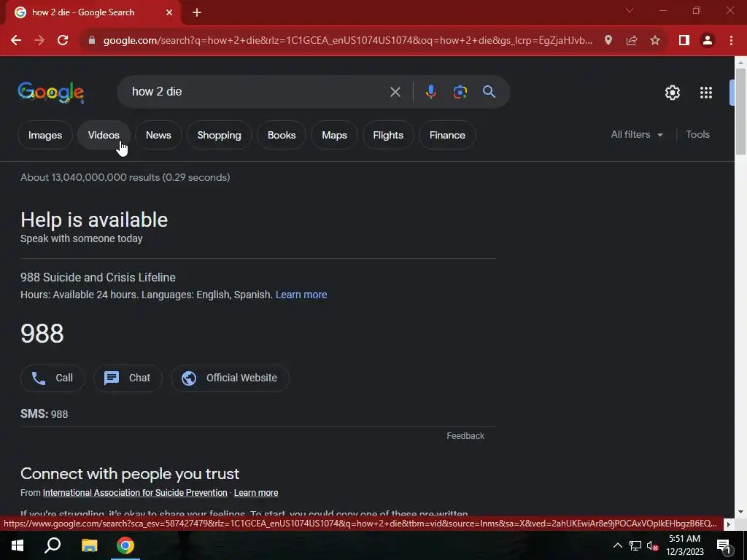Click the 'Help is available' heading
This screenshot has width=747, height=560.
coord(94,220)
